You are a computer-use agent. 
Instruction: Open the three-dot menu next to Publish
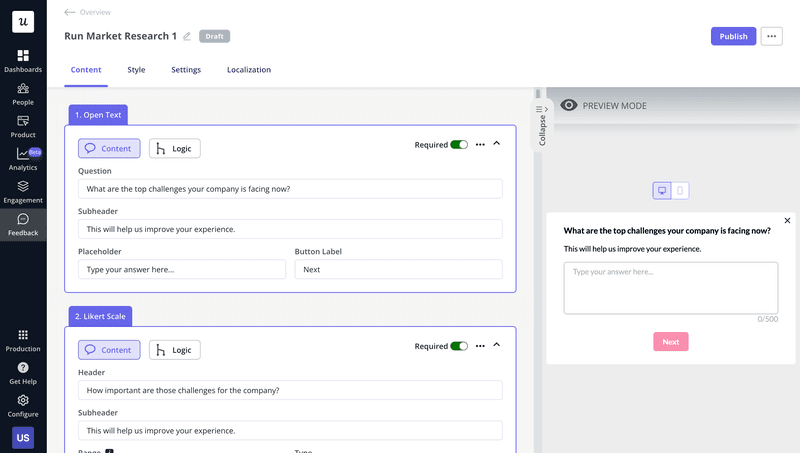coord(771,37)
